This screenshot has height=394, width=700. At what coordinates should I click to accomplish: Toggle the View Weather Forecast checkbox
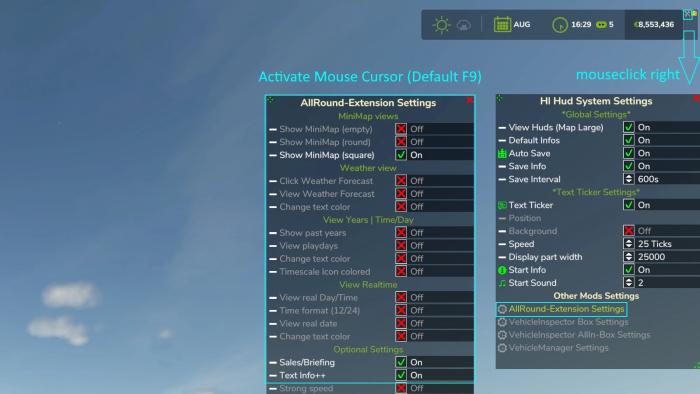(x=401, y=194)
